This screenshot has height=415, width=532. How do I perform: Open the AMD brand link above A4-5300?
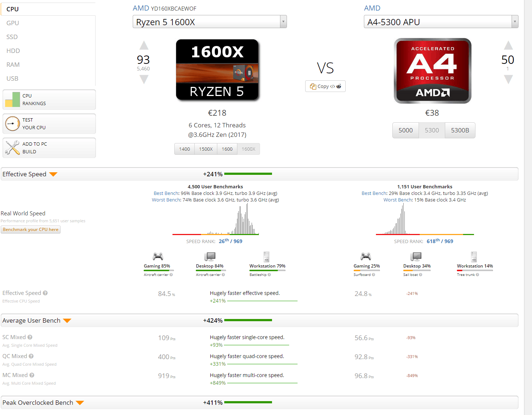372,8
